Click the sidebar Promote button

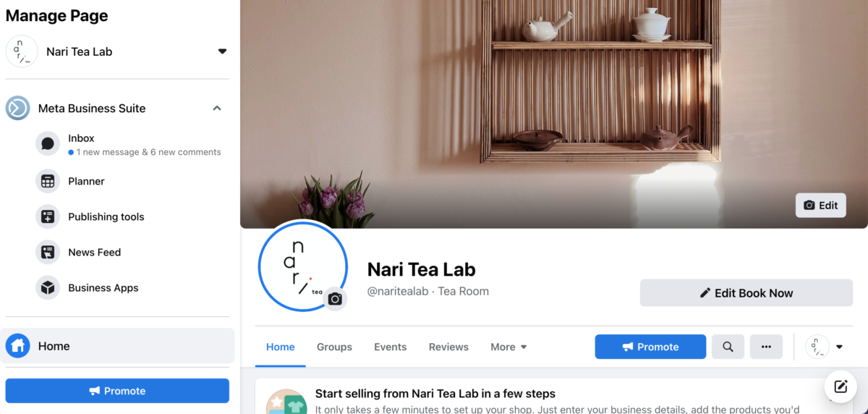117,391
